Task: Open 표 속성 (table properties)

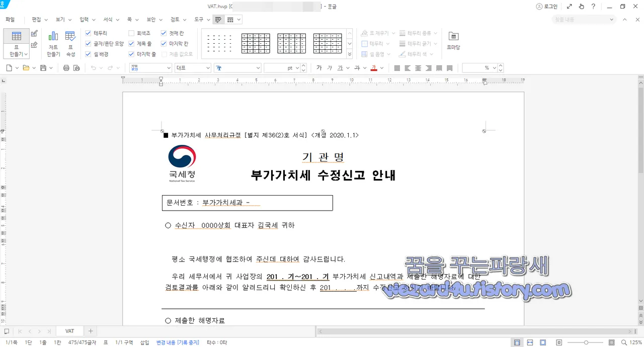Action: click(x=70, y=40)
